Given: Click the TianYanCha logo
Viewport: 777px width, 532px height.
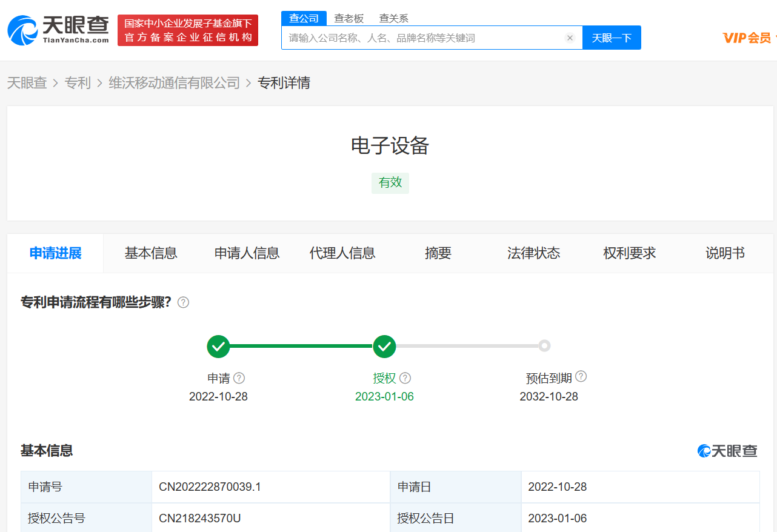Looking at the screenshot, I should [58, 30].
